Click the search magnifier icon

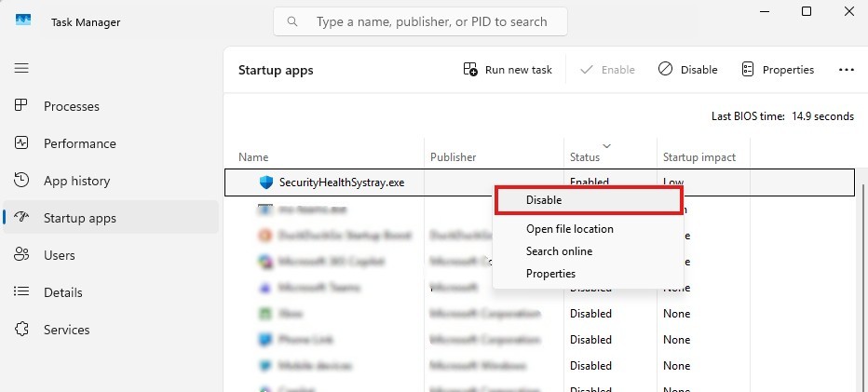tap(292, 21)
